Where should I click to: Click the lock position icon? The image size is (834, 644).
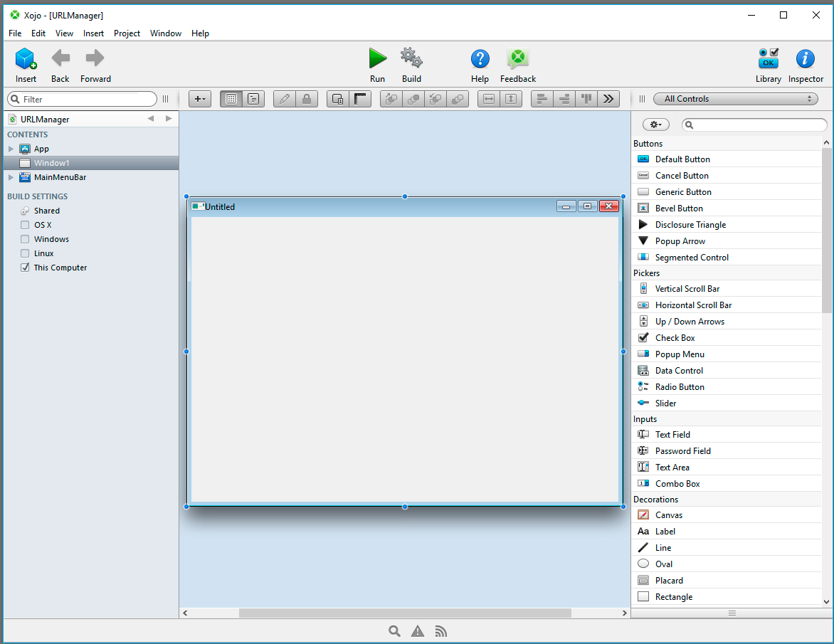click(307, 99)
